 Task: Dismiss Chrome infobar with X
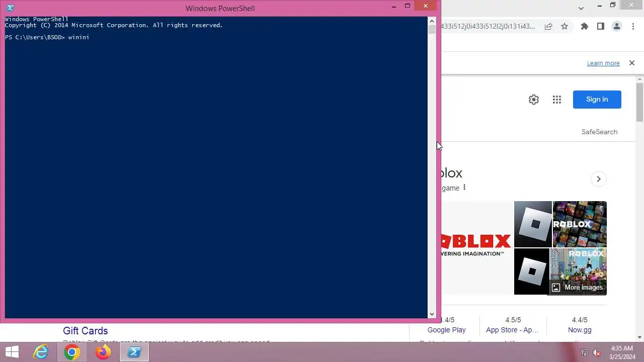coord(632,63)
